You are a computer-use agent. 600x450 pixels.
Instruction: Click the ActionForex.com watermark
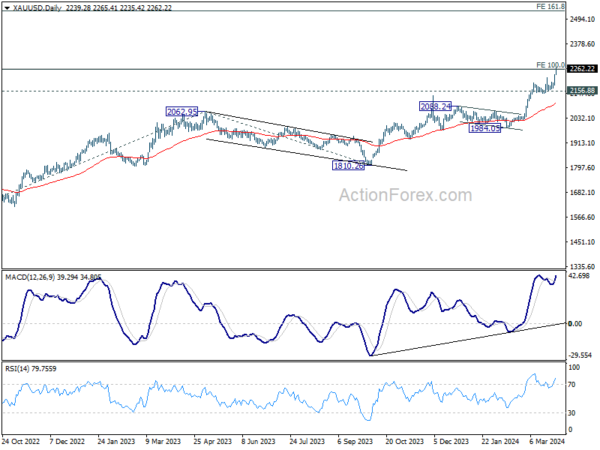406,195
